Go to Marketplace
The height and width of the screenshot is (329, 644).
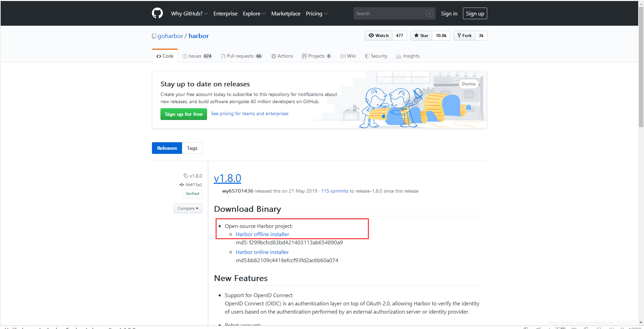286,13
